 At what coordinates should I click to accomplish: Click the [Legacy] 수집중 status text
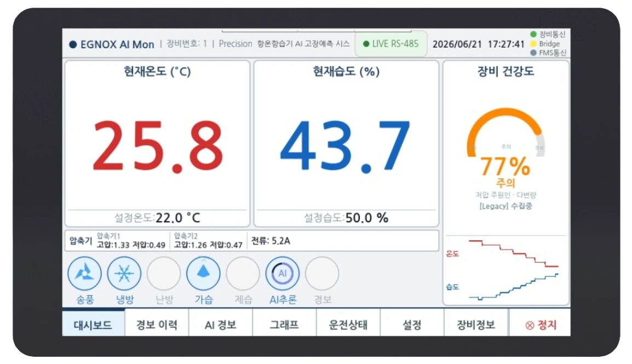pyautogui.click(x=506, y=206)
